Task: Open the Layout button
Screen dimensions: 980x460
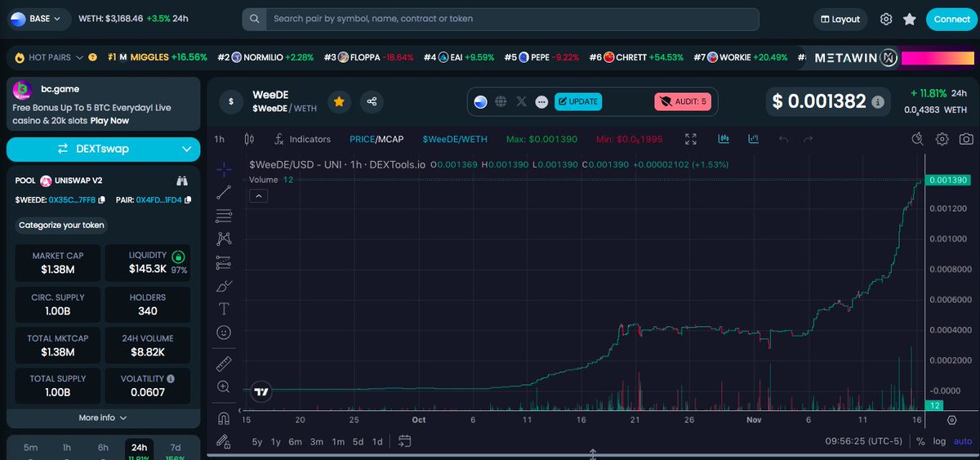Action: pyautogui.click(x=840, y=19)
